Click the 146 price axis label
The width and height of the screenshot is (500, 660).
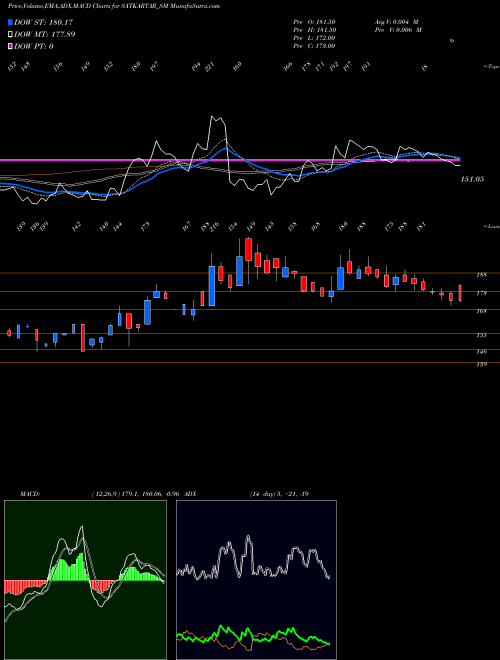click(x=481, y=351)
